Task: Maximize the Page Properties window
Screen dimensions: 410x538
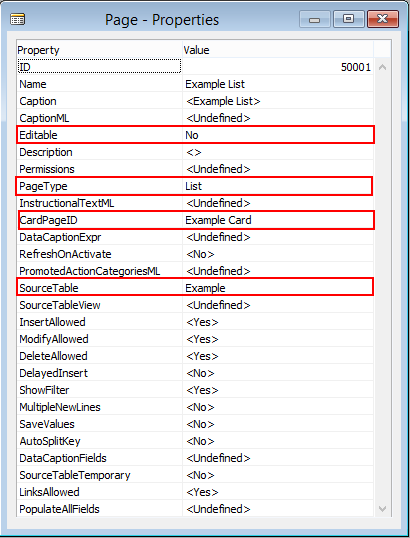Action: [349, 19]
